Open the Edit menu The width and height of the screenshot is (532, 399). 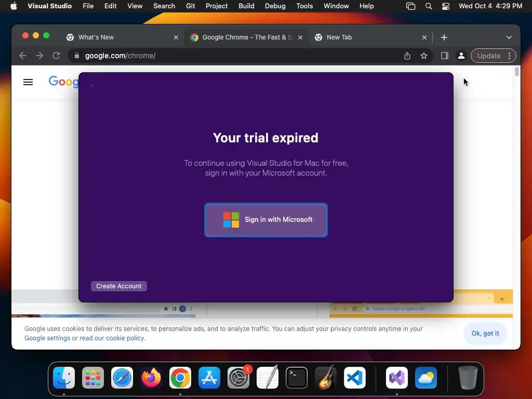point(110,6)
